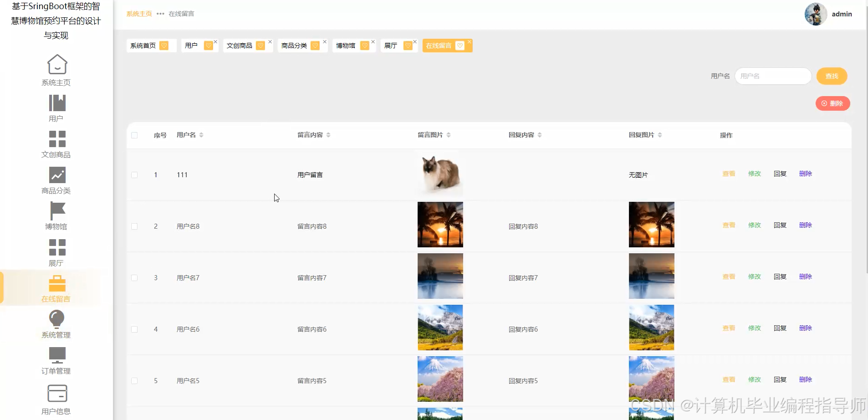Click 修改 for 用户名8 row

click(x=755, y=225)
